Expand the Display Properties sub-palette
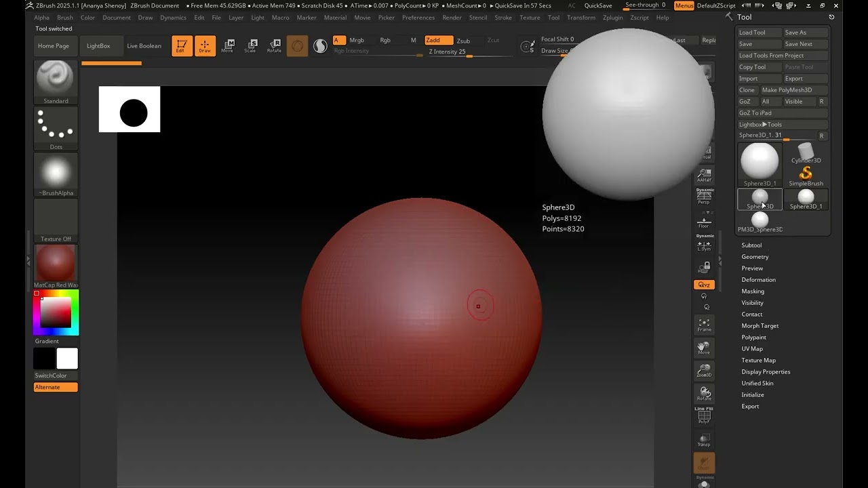This screenshot has width=868, height=488. tap(766, 372)
